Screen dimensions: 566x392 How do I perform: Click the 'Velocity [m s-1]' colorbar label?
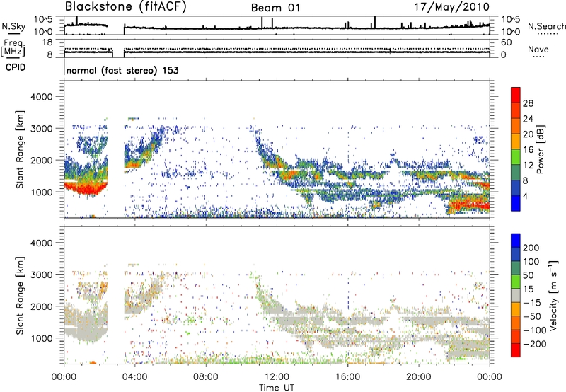click(x=553, y=295)
